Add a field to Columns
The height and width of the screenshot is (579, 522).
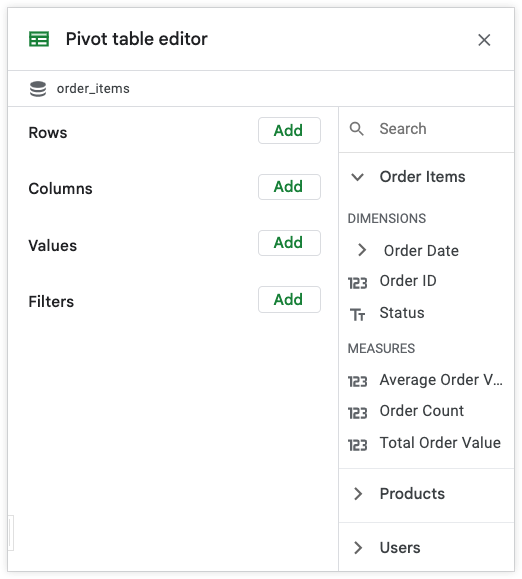coord(289,187)
